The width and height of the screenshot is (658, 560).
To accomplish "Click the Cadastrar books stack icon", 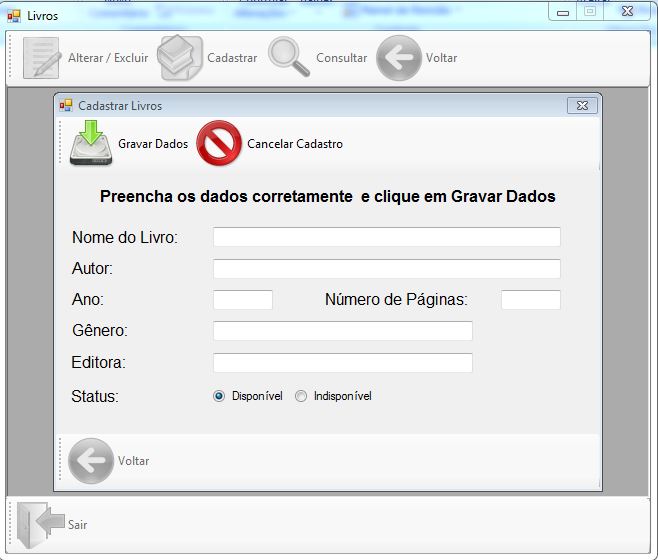I will tap(180, 58).
